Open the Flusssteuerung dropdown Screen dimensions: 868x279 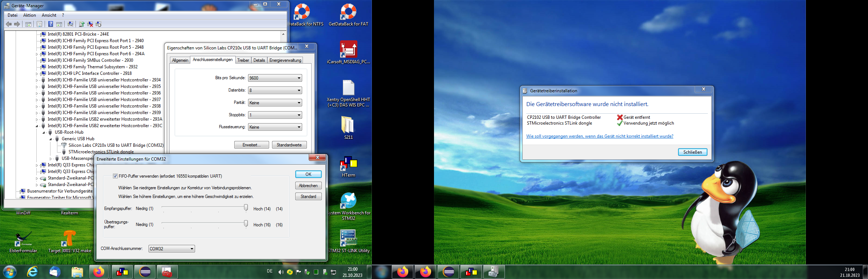pos(275,127)
